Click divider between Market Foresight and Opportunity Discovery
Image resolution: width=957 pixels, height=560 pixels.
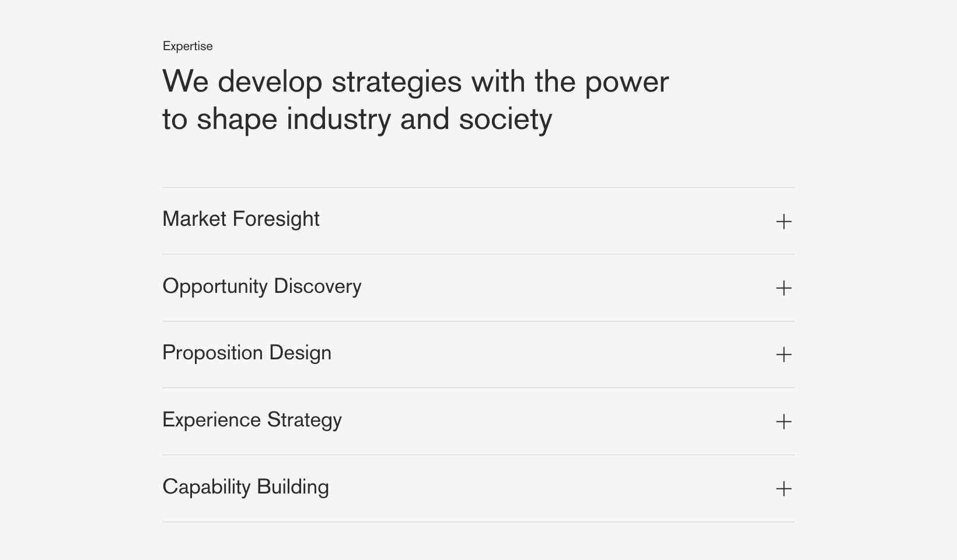click(x=478, y=254)
